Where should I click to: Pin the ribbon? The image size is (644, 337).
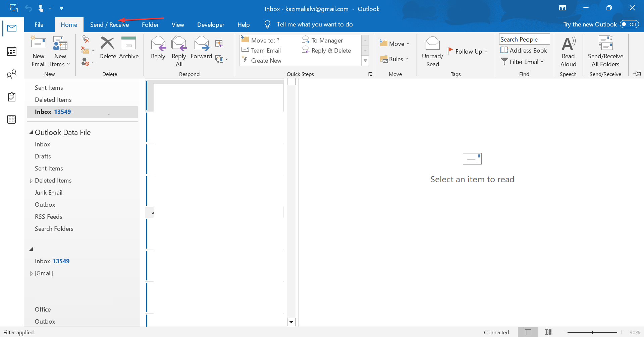pyautogui.click(x=637, y=74)
